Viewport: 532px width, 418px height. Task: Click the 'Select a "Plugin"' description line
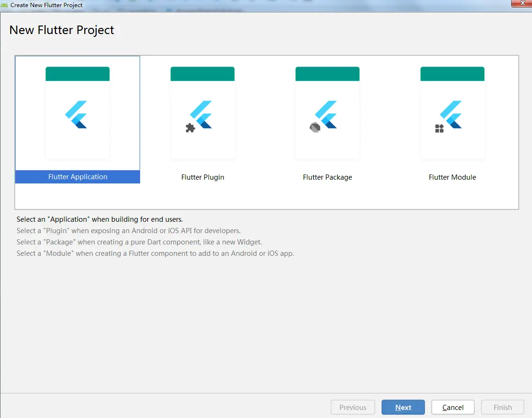coord(129,231)
